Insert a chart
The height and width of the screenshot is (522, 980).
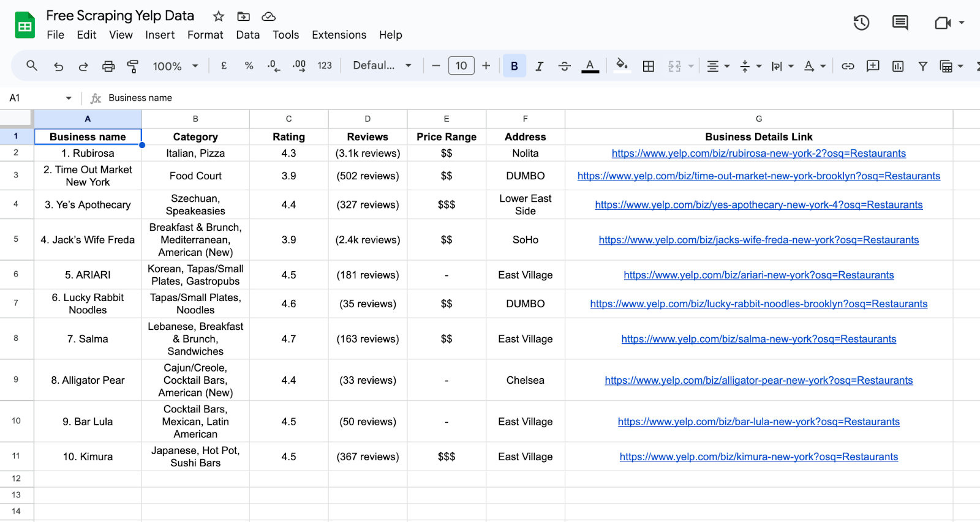(898, 66)
